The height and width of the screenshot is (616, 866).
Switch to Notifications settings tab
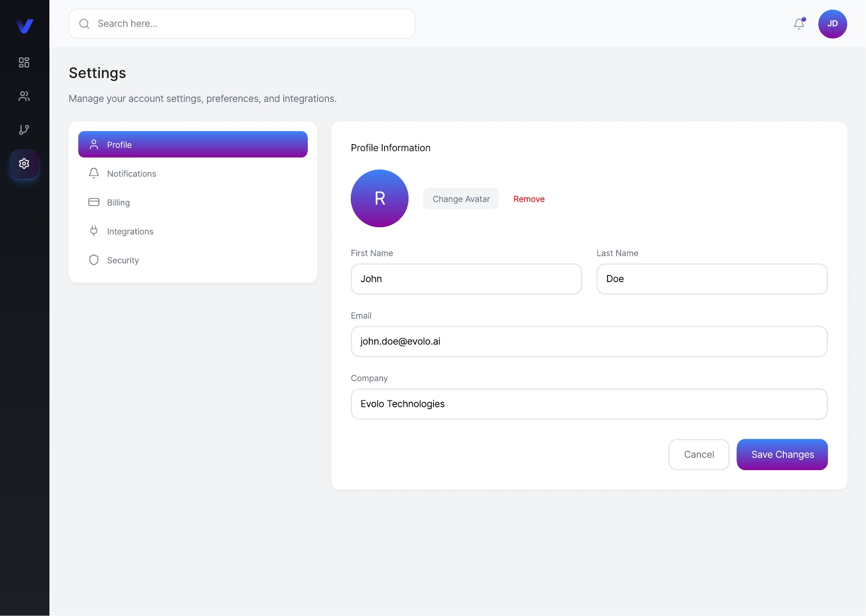pos(193,174)
